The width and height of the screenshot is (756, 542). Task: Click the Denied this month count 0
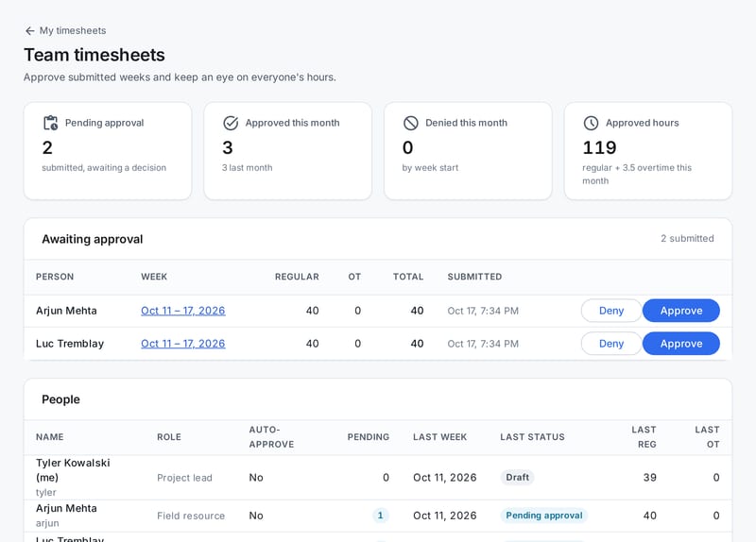408,147
